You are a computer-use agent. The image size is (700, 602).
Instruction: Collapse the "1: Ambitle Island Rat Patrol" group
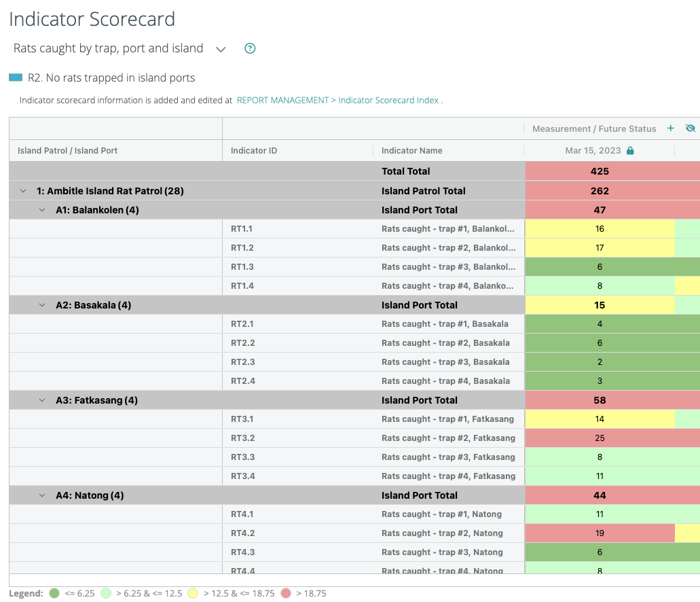(x=22, y=191)
